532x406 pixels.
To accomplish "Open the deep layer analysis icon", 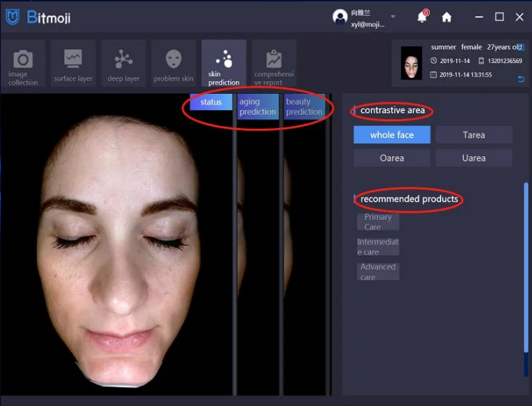I will pos(124,59).
